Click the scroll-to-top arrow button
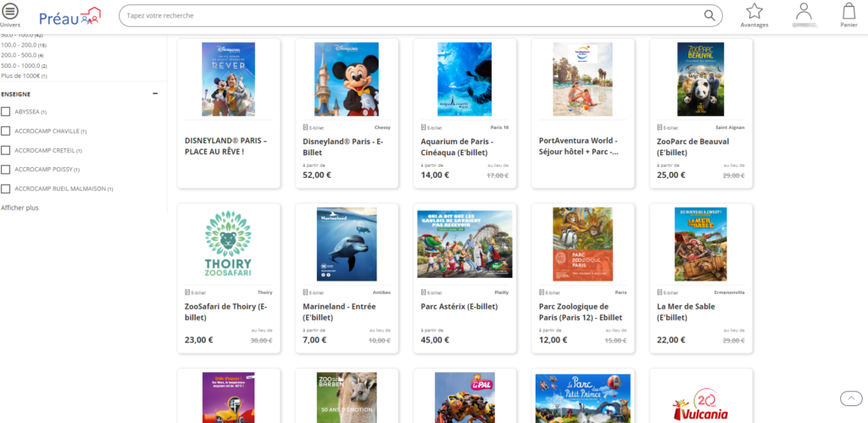868x423 pixels. [851, 398]
